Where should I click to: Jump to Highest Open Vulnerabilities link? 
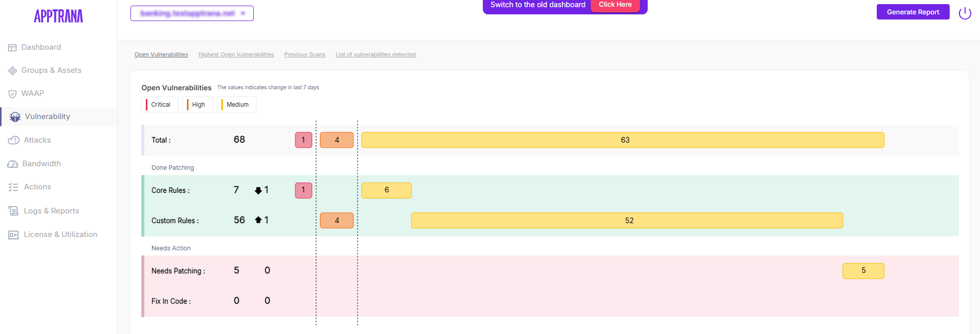pos(236,54)
